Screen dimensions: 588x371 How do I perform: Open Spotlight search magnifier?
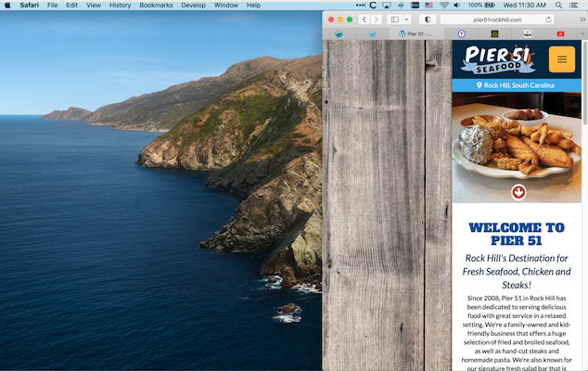(558, 6)
